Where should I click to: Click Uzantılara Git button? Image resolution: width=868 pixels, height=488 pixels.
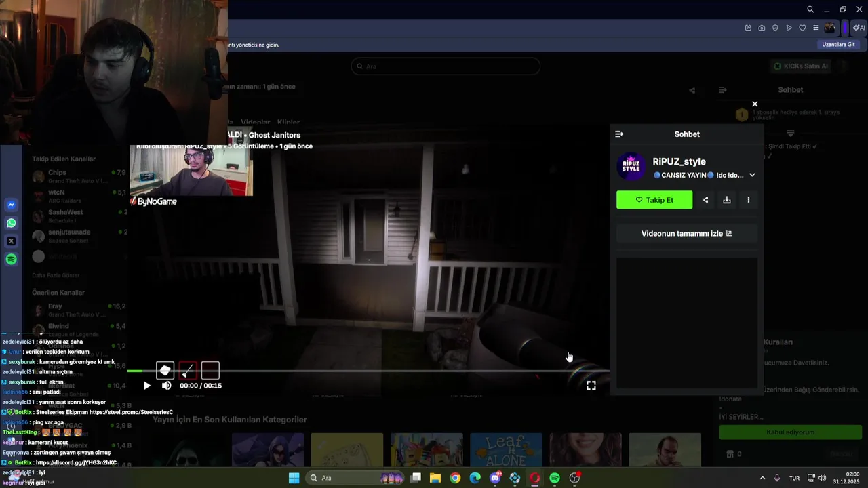pyautogui.click(x=838, y=45)
